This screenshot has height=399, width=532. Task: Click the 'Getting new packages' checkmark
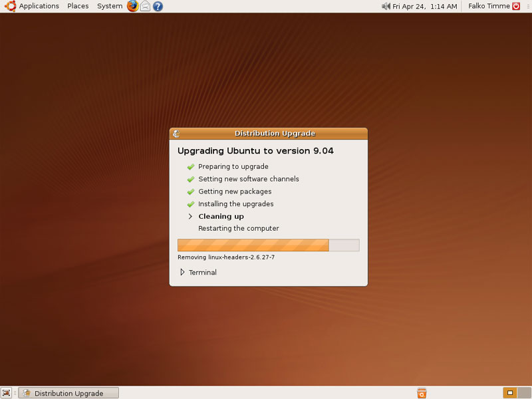click(191, 192)
